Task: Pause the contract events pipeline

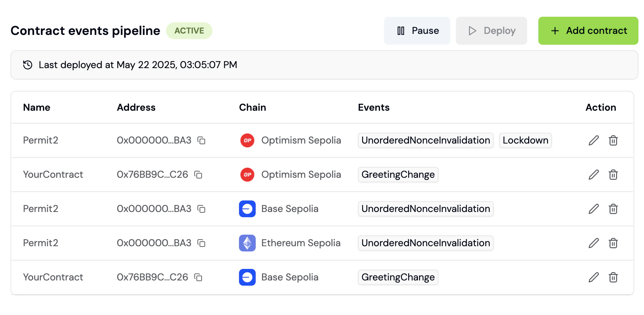Action: click(417, 30)
